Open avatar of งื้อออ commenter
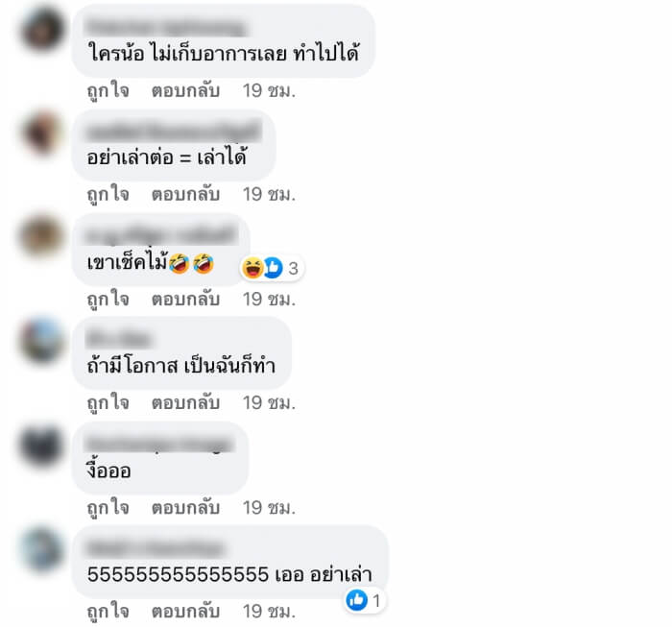The width and height of the screenshot is (672, 627). click(43, 445)
